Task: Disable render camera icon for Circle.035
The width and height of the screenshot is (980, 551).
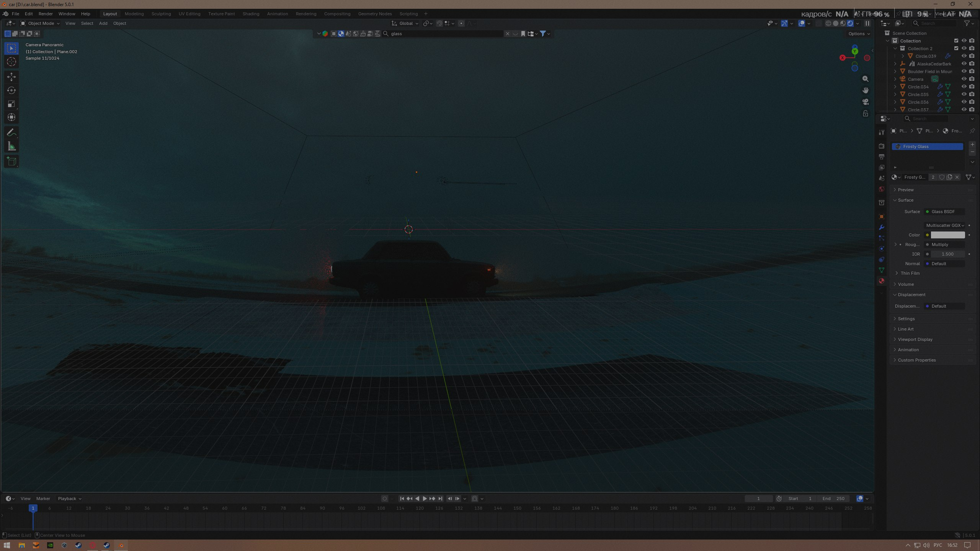Action: [x=972, y=95]
